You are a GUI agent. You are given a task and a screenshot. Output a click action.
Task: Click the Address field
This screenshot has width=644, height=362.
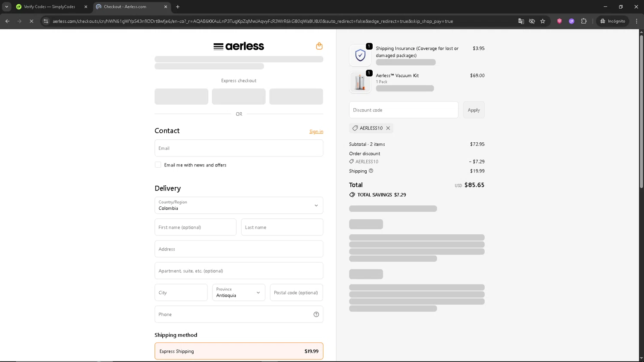[x=239, y=249]
